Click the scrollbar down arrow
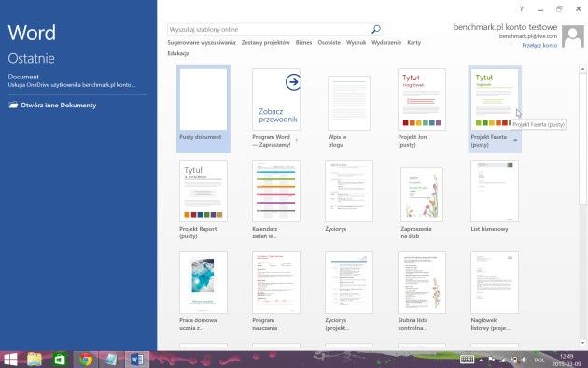The image size is (588, 368). pyautogui.click(x=582, y=343)
